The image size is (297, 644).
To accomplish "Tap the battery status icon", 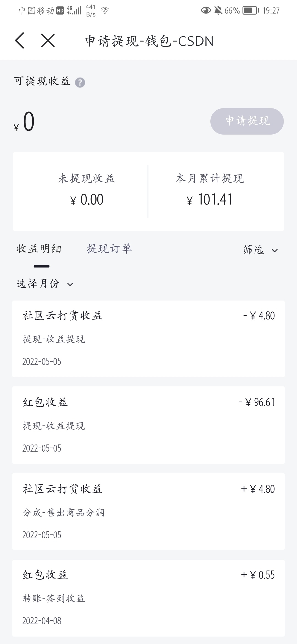I will tap(251, 10).
